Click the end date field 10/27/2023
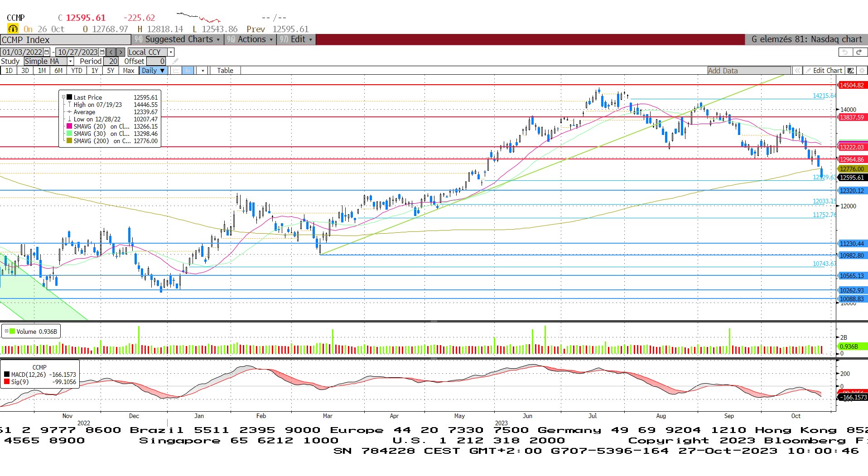The image size is (868, 476). tap(78, 52)
